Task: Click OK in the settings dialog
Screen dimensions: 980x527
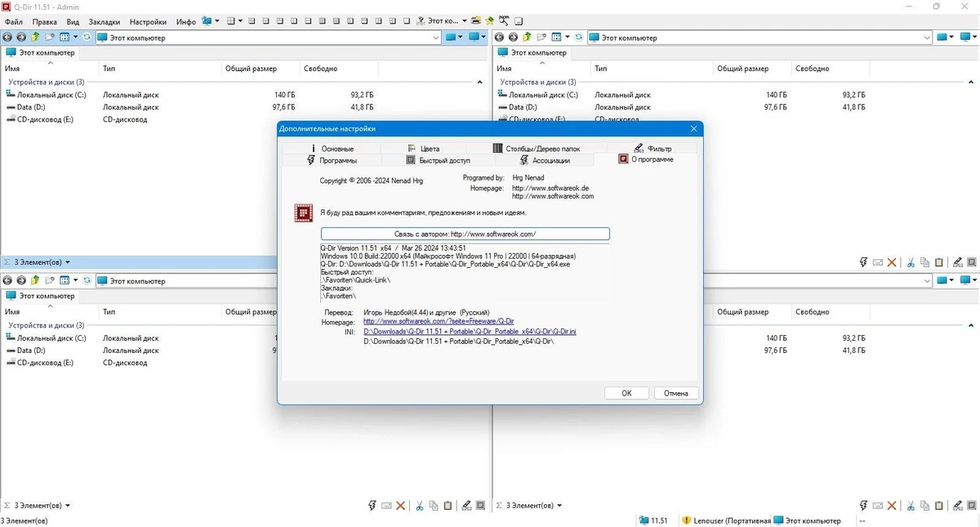Action: pyautogui.click(x=626, y=393)
